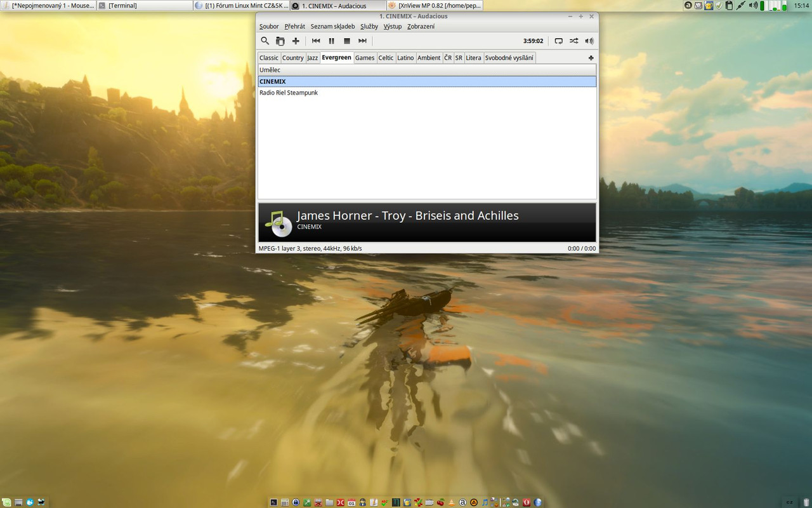Open the Linux Mint start menu
The width and height of the screenshot is (812, 508).
(x=6, y=502)
